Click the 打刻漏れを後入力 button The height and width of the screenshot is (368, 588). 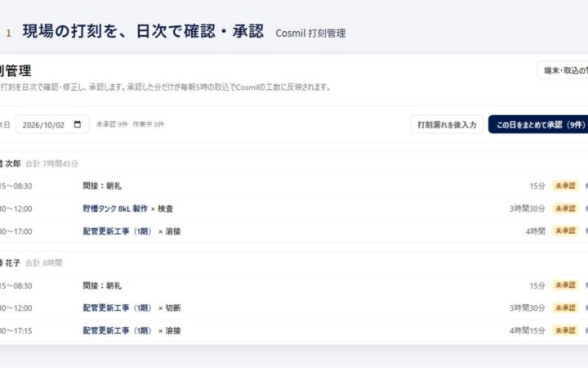pyautogui.click(x=447, y=124)
